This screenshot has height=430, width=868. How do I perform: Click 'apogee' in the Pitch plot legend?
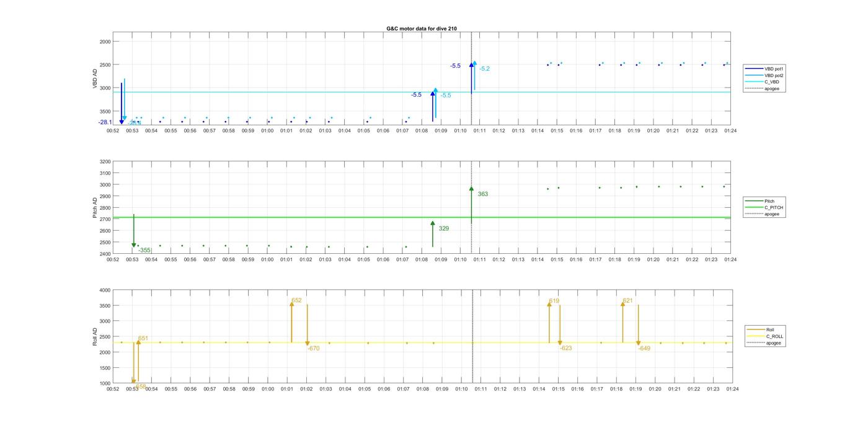pyautogui.click(x=763, y=214)
